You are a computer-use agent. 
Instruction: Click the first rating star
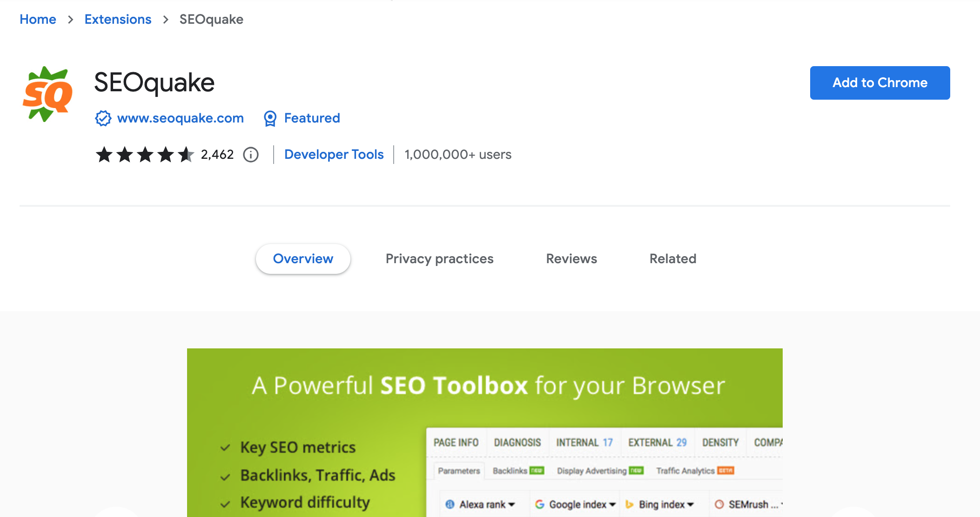click(104, 154)
